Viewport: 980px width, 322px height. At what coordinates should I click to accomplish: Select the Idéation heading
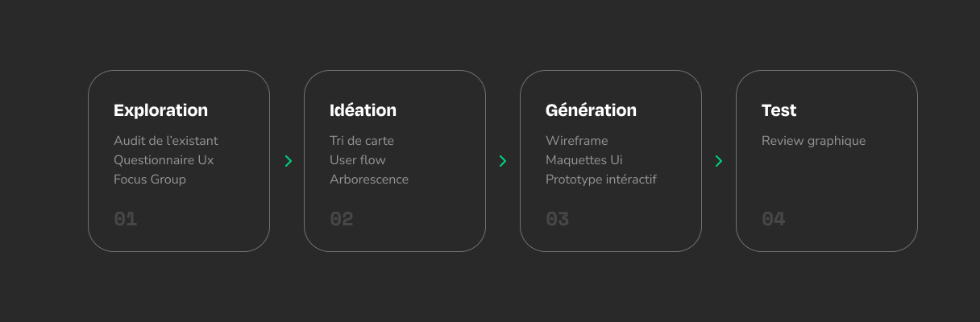tap(363, 110)
